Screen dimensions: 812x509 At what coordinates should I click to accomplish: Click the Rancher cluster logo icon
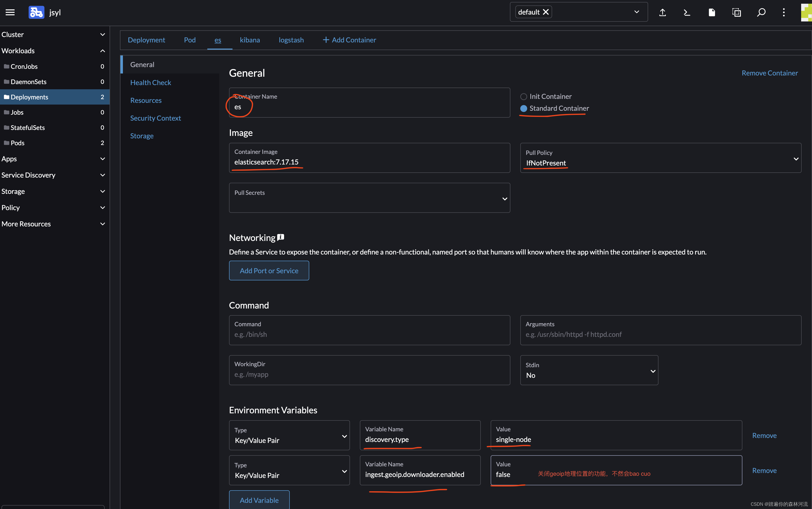[36, 13]
